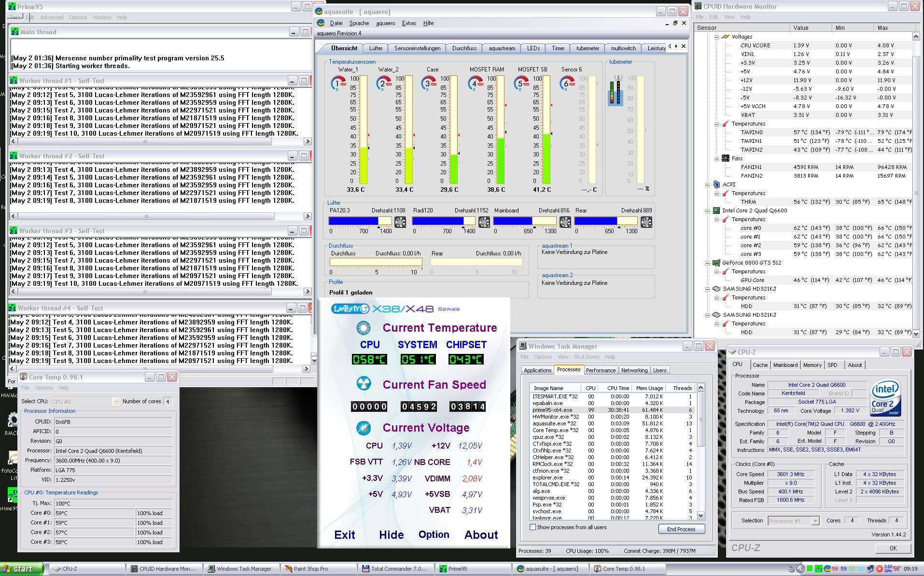Click the Water_1 sensor gauge icon
Image resolution: width=924 pixels, height=576 pixels.
pos(338,83)
